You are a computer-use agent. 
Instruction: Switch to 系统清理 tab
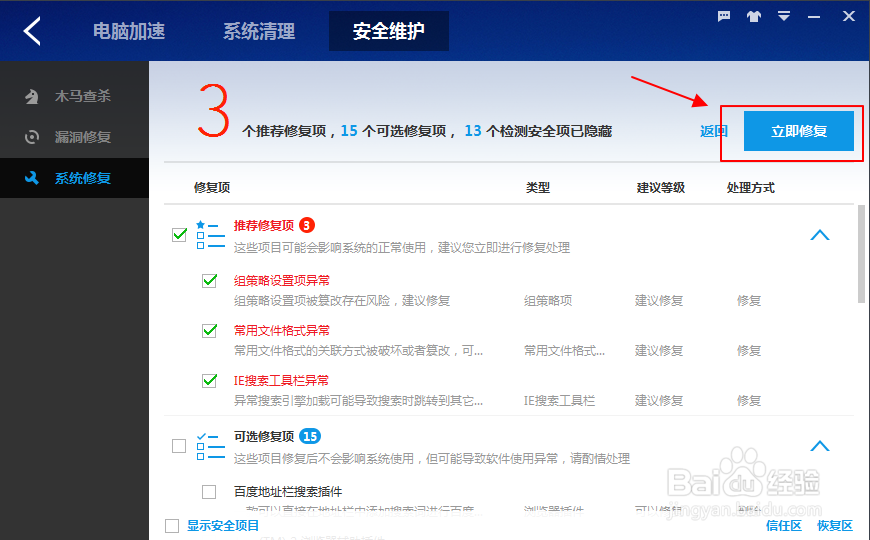(x=259, y=31)
